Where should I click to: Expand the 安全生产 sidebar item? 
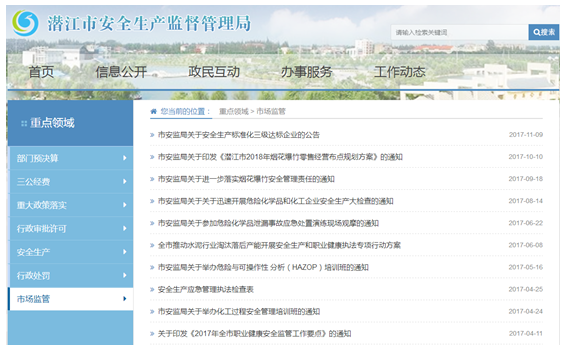click(x=71, y=252)
